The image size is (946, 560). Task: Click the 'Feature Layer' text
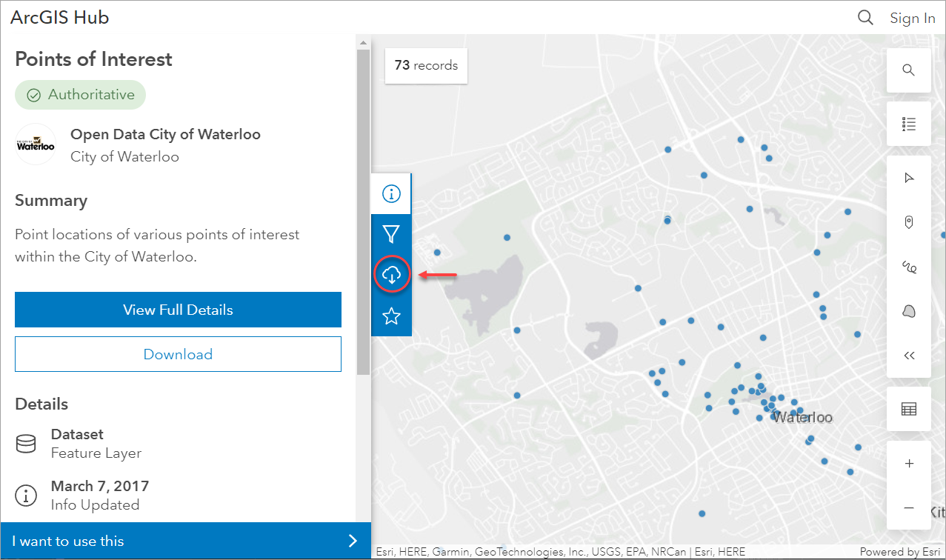96,453
